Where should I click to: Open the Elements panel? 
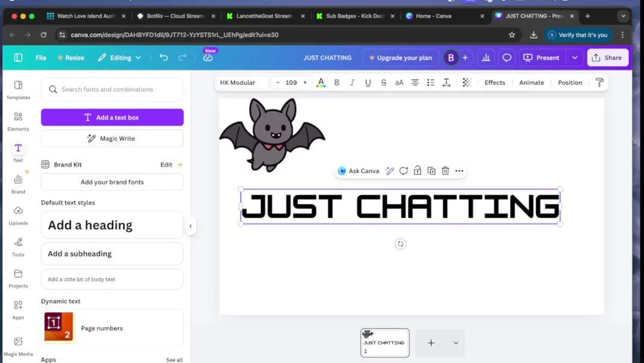(x=18, y=122)
